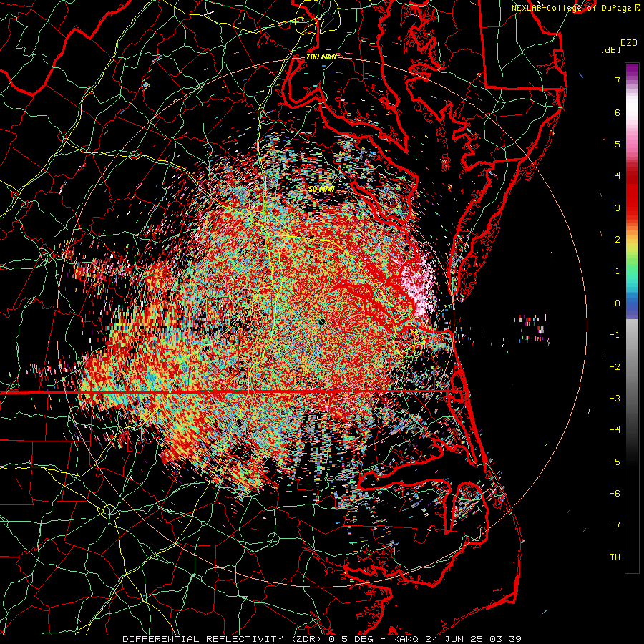Screen dimensions: 644x644
Task: Click the -5 value on the scale
Action: 615,462
